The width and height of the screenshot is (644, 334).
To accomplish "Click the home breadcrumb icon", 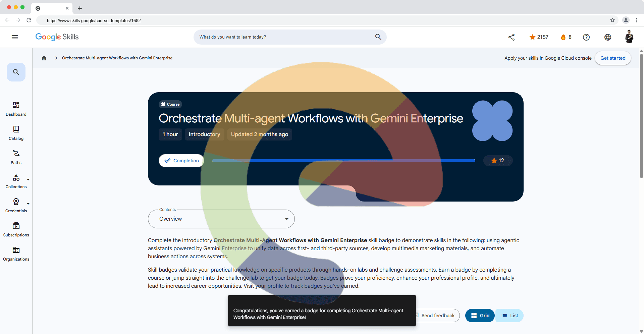I will coord(44,58).
